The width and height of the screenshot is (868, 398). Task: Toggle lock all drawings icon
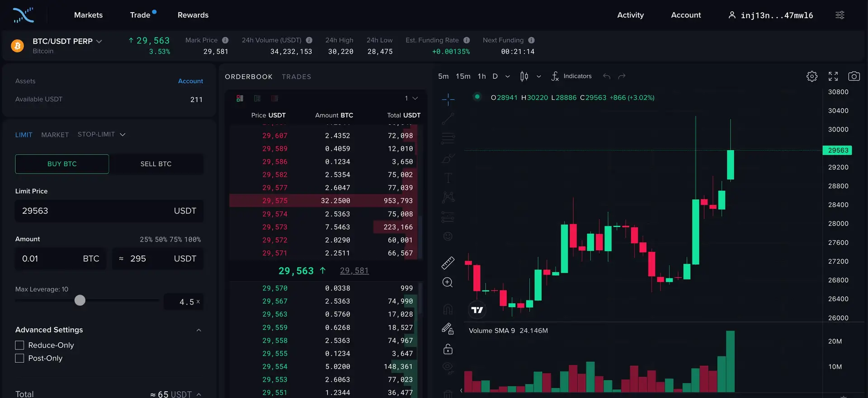tap(448, 349)
